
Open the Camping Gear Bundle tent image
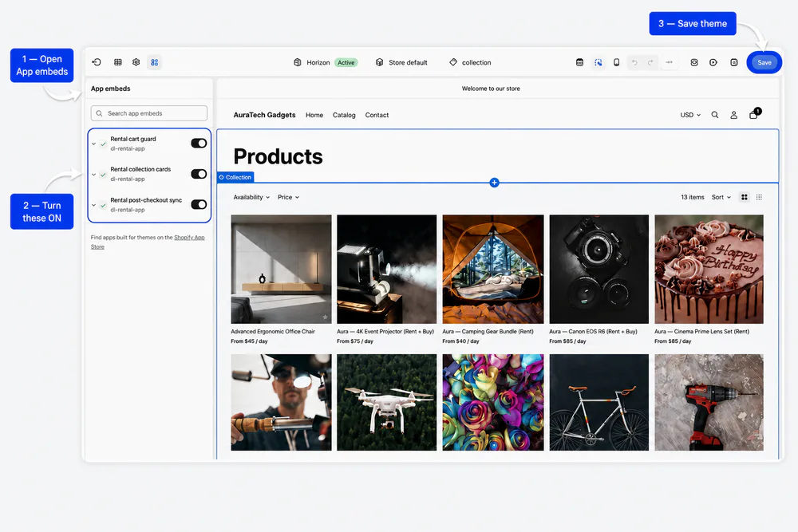pyautogui.click(x=493, y=269)
